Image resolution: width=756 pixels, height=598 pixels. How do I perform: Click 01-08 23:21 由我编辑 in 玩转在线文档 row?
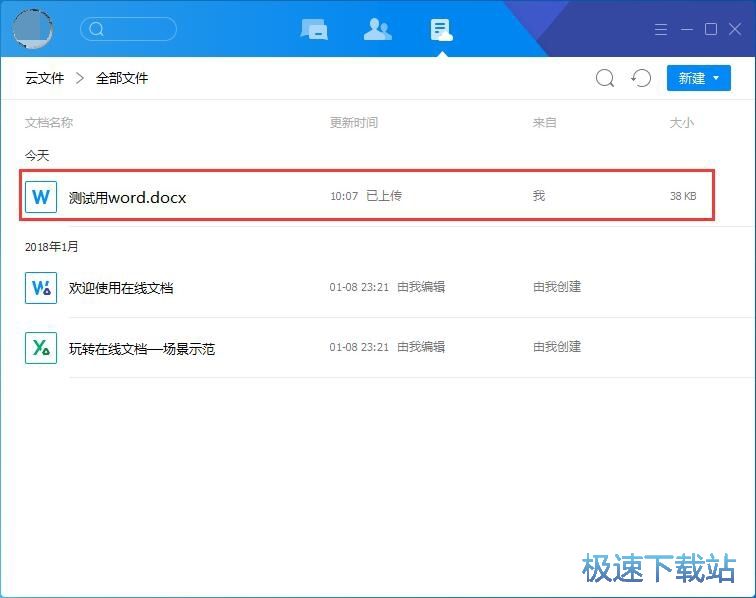click(x=387, y=347)
